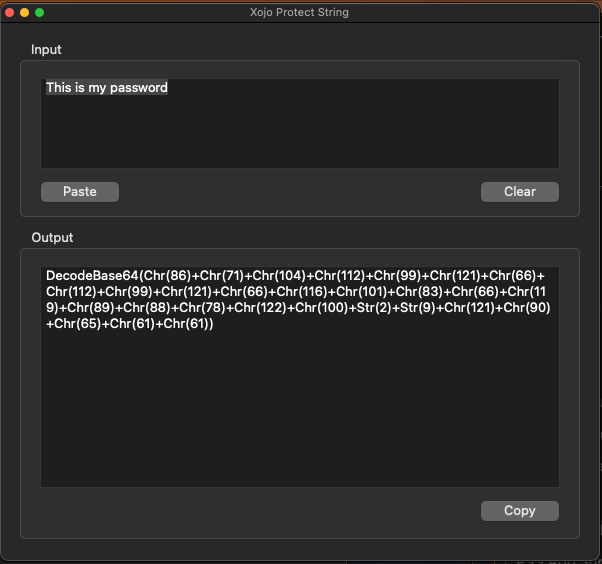Minimize the window with the yellow button

(25, 13)
